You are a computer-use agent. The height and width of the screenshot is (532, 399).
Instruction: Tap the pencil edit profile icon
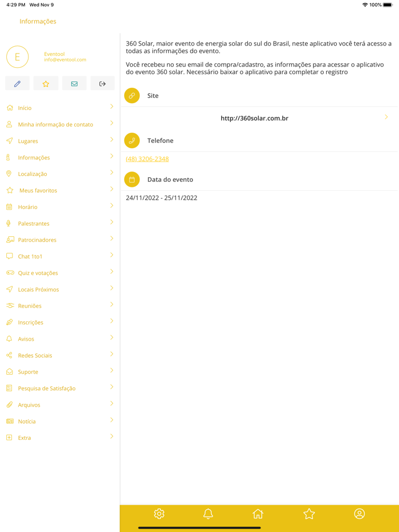point(17,84)
